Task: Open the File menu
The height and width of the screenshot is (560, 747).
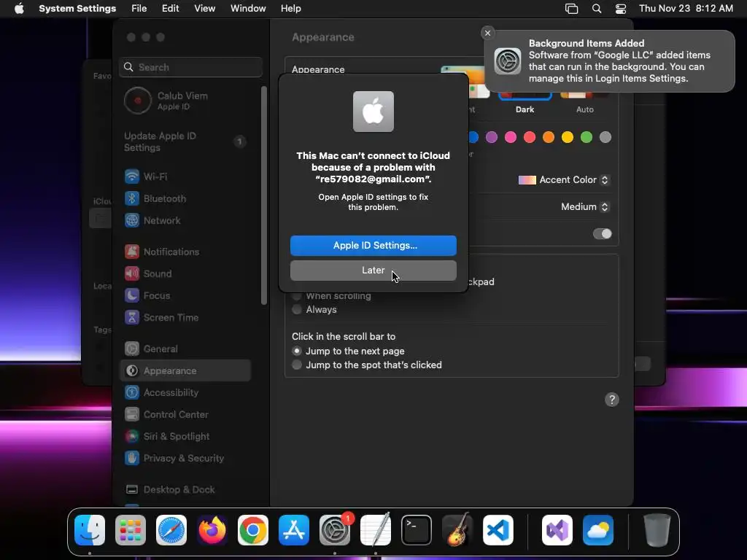Action: click(x=139, y=9)
